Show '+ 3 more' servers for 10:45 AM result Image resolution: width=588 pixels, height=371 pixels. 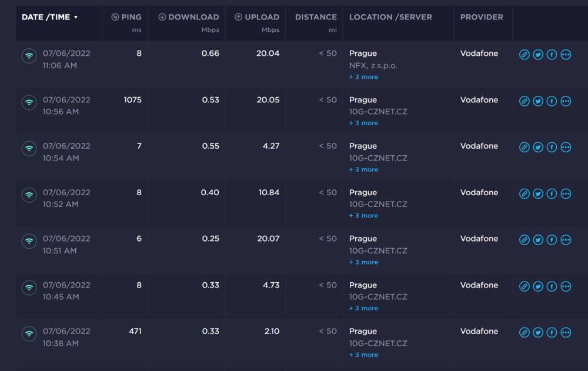(x=363, y=308)
